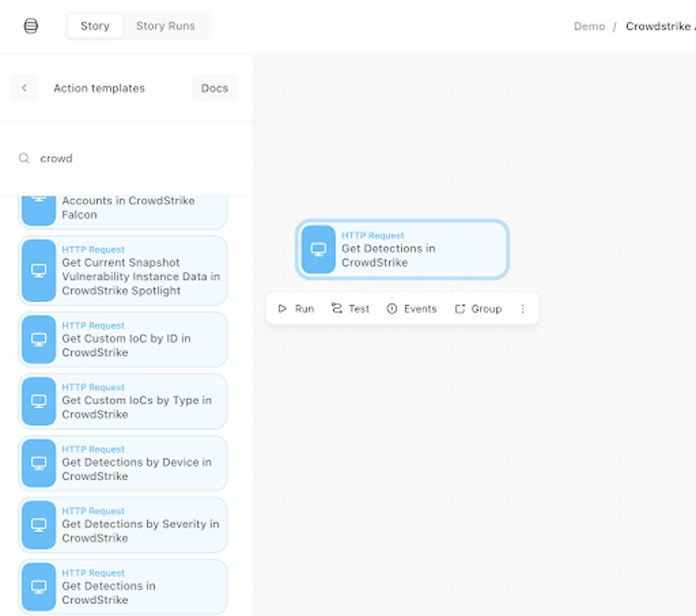Select Get Current Snapshot Vulnerability Instance Data template

[x=123, y=270]
